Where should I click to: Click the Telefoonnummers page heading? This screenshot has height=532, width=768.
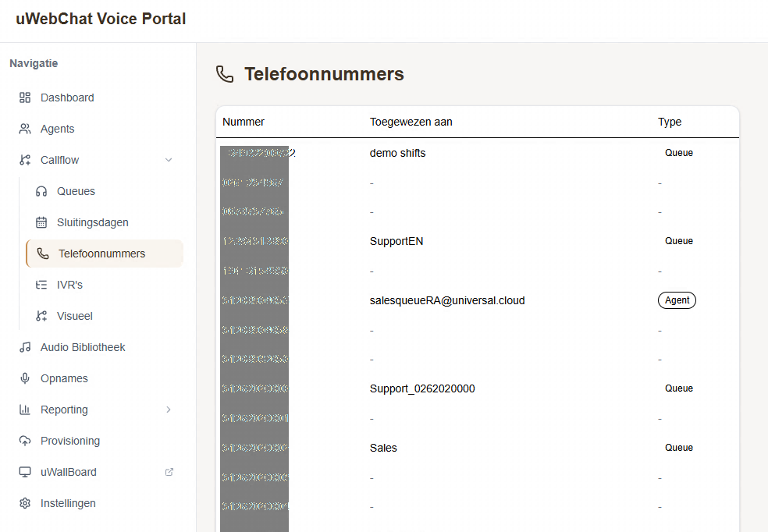324,74
